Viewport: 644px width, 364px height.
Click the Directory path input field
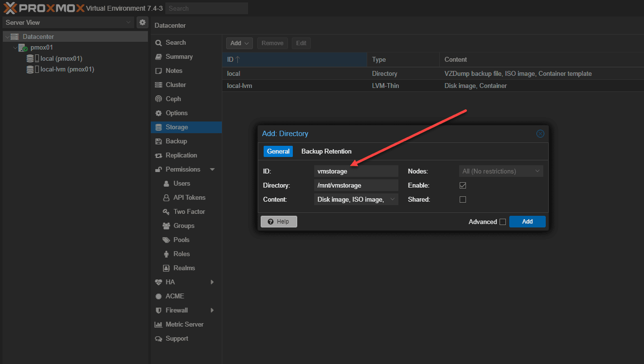pyautogui.click(x=356, y=185)
